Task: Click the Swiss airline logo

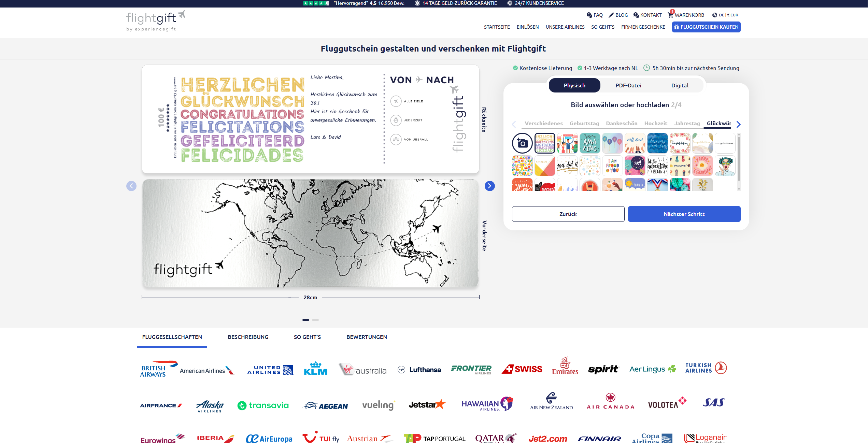Action: pos(522,369)
